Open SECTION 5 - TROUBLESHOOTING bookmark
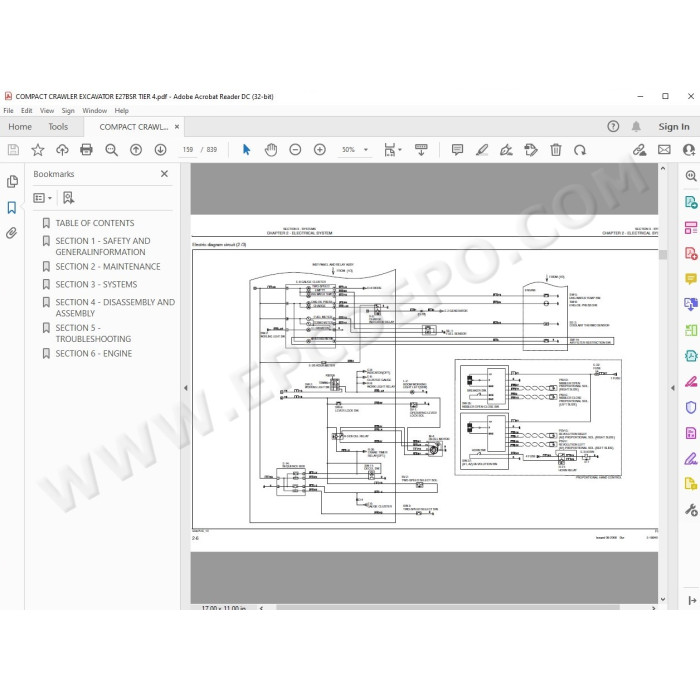 tap(93, 333)
